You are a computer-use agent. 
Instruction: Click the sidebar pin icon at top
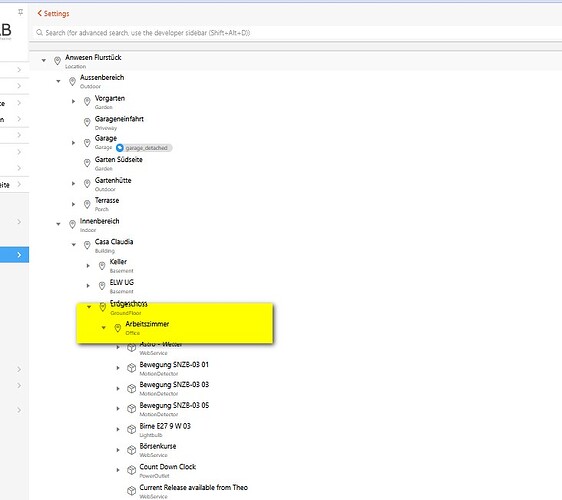(20, 13)
